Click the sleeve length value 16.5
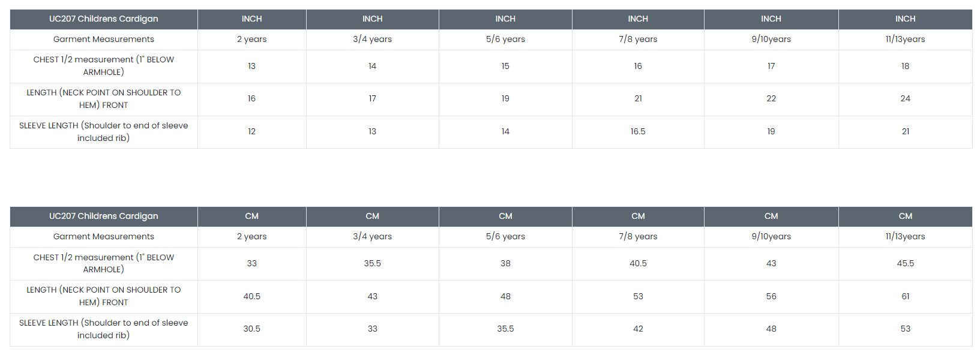 coord(638,132)
